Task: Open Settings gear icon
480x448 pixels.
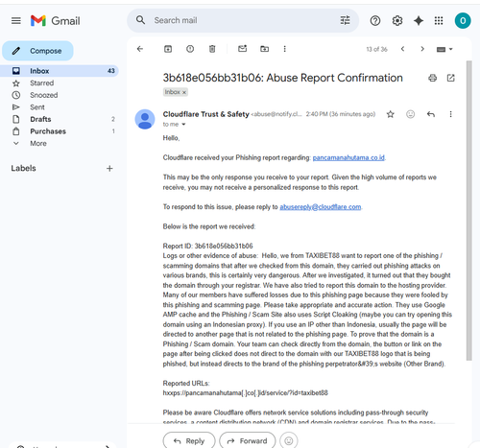Action: click(397, 21)
